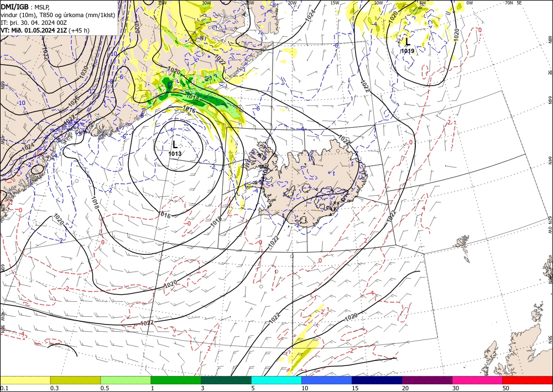The height and width of the screenshot is (392, 553).
Task: Select the dark green 3–5 legend swatch
Action: tap(226, 380)
